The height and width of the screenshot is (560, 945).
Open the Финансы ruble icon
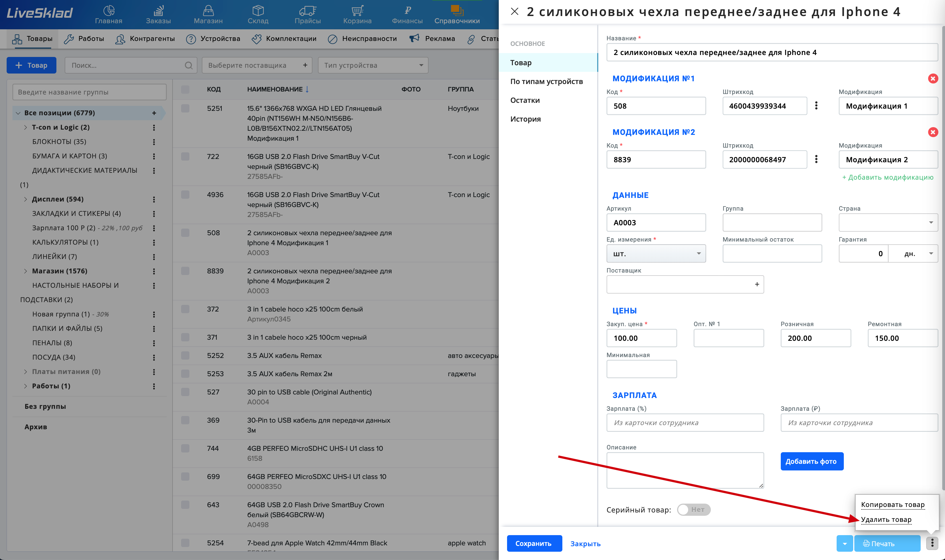[408, 11]
